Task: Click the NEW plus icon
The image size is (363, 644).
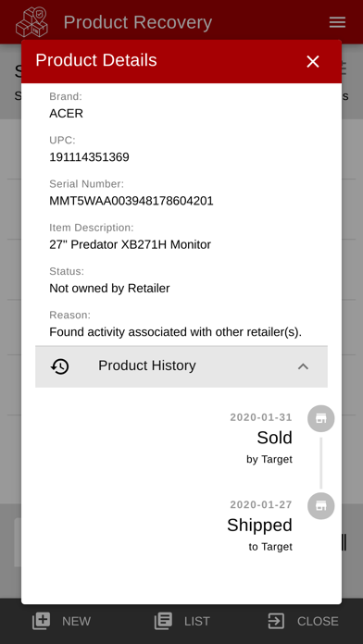Action: tap(41, 621)
